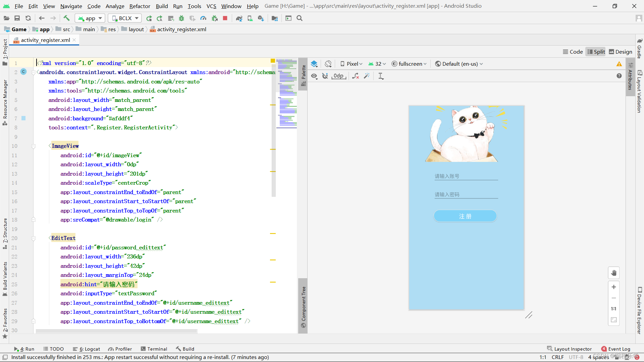The image size is (644, 362).
Task: Click the Search Everywhere magnifier icon
Action: (300, 18)
